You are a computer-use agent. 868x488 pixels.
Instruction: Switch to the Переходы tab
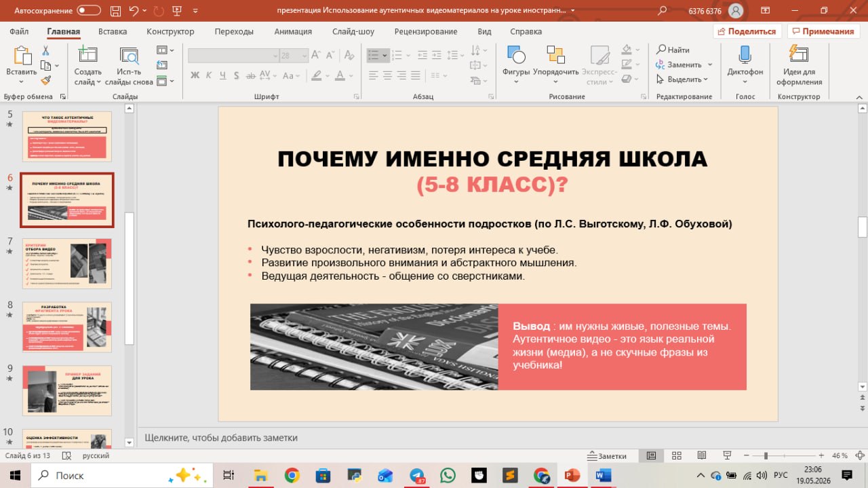pos(234,32)
